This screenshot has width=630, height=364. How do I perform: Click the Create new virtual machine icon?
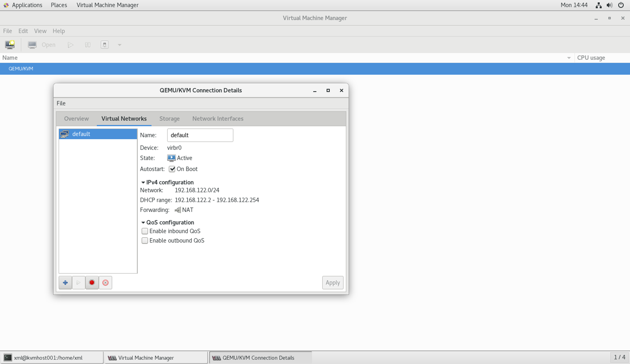(10, 45)
